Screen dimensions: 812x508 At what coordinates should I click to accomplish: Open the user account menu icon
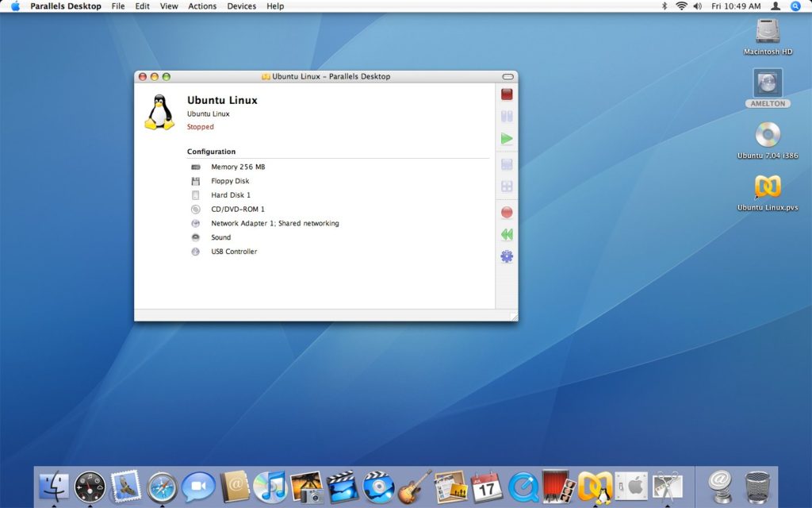pyautogui.click(x=776, y=6)
